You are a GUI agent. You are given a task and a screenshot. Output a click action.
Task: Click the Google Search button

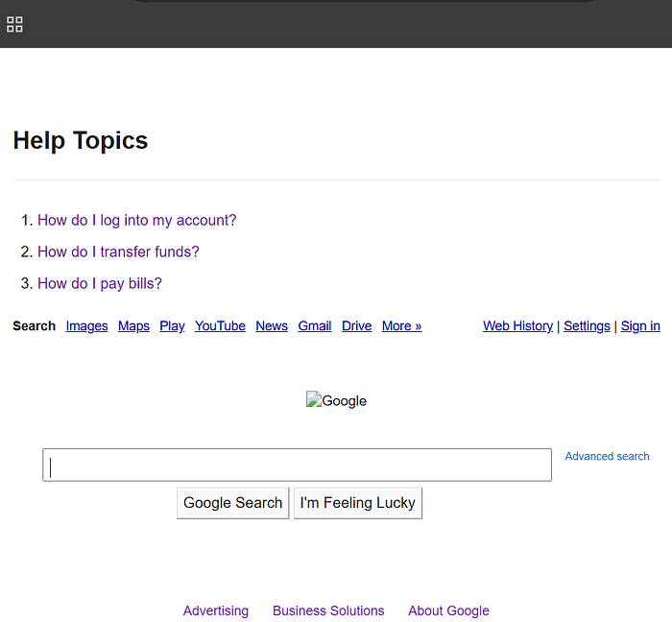[232, 503]
